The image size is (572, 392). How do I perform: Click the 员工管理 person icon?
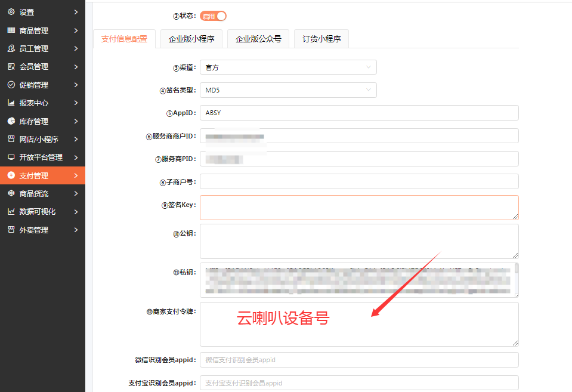click(11, 48)
